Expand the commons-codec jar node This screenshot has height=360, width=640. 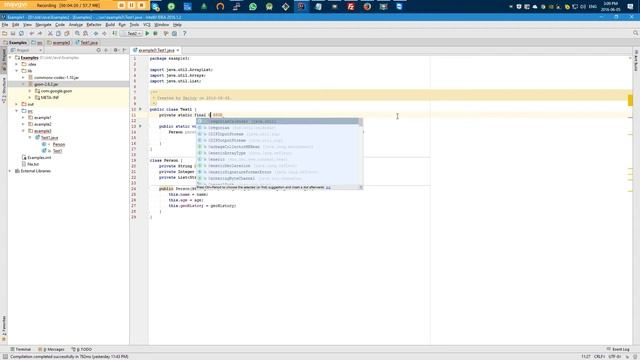tap(24, 78)
